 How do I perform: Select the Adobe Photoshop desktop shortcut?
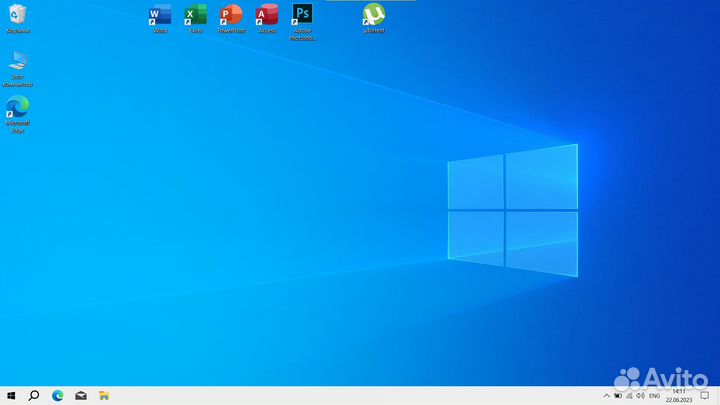point(303,22)
